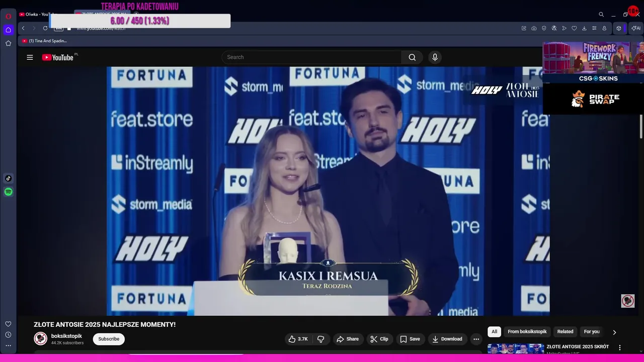Open the Tina And Spadin bookmark

tap(44, 41)
